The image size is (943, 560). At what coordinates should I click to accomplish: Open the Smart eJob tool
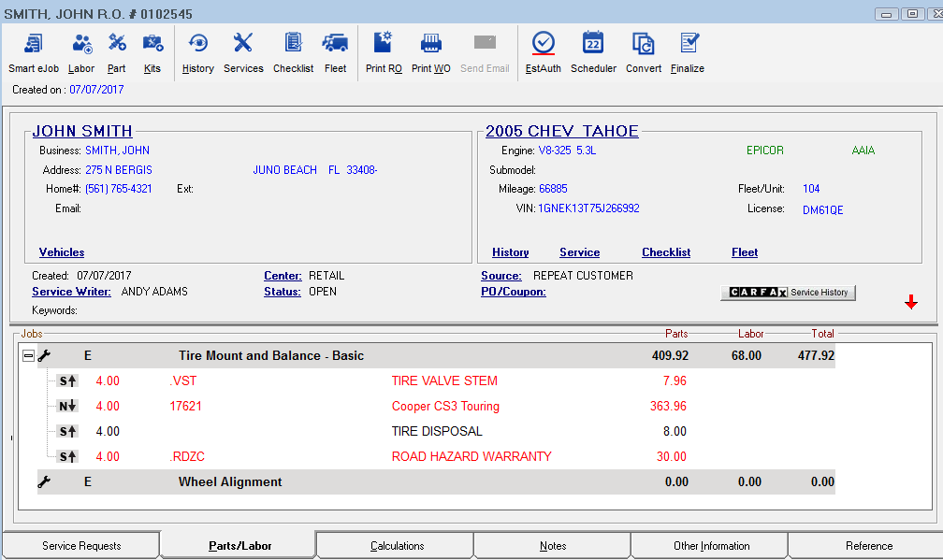(x=34, y=51)
